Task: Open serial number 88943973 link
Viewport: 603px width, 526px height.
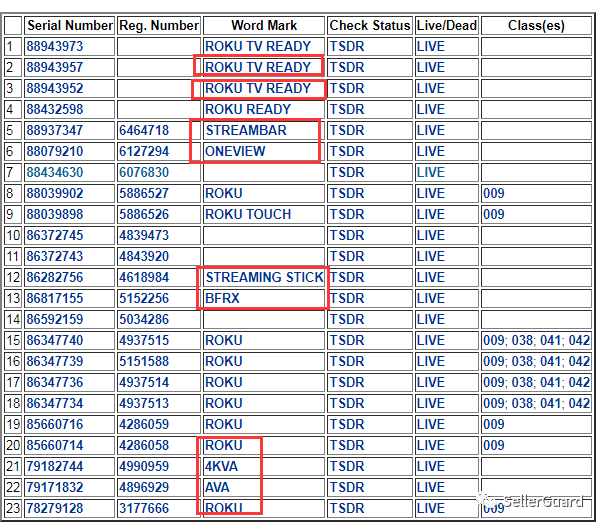Action: coord(55,47)
